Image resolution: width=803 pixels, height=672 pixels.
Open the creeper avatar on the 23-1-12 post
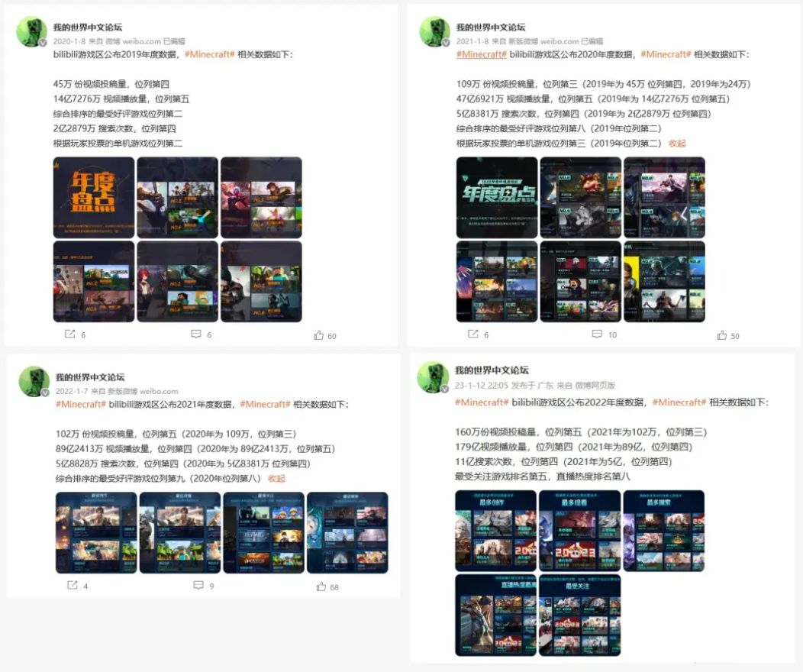point(434,377)
